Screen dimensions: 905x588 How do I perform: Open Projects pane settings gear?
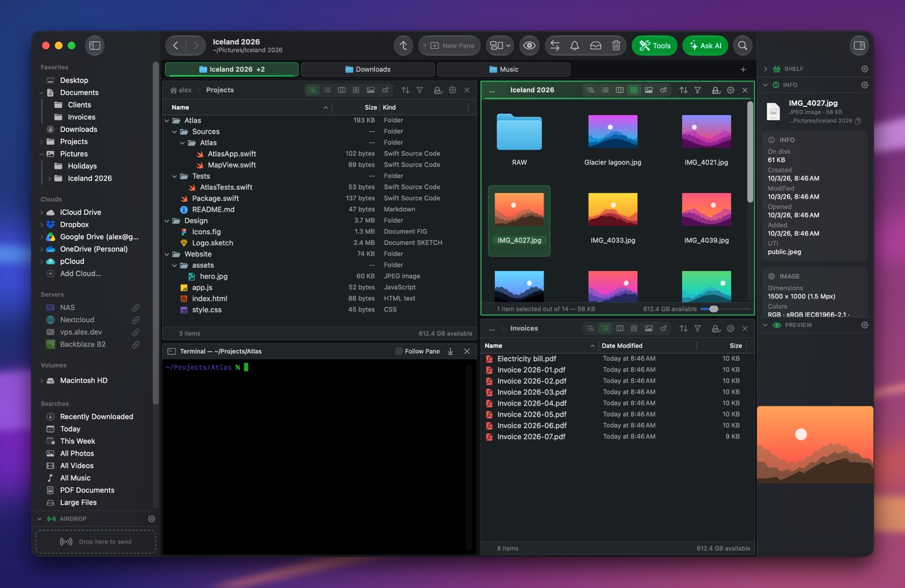pos(453,90)
